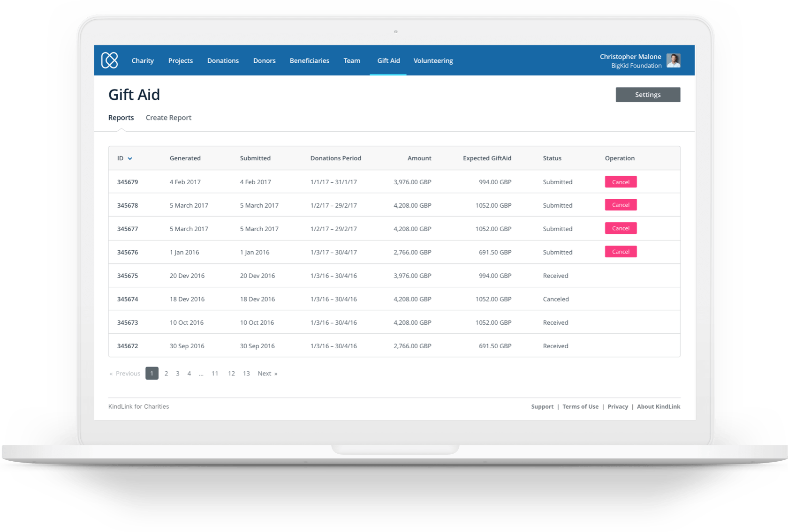Open the Terms of Use page
This screenshot has width=788, height=532.
pyautogui.click(x=580, y=406)
